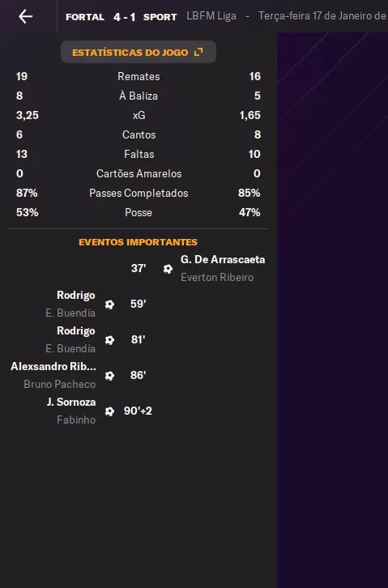Click the goal ball icon at 86'
Screen dimensions: 388x588
(109, 375)
